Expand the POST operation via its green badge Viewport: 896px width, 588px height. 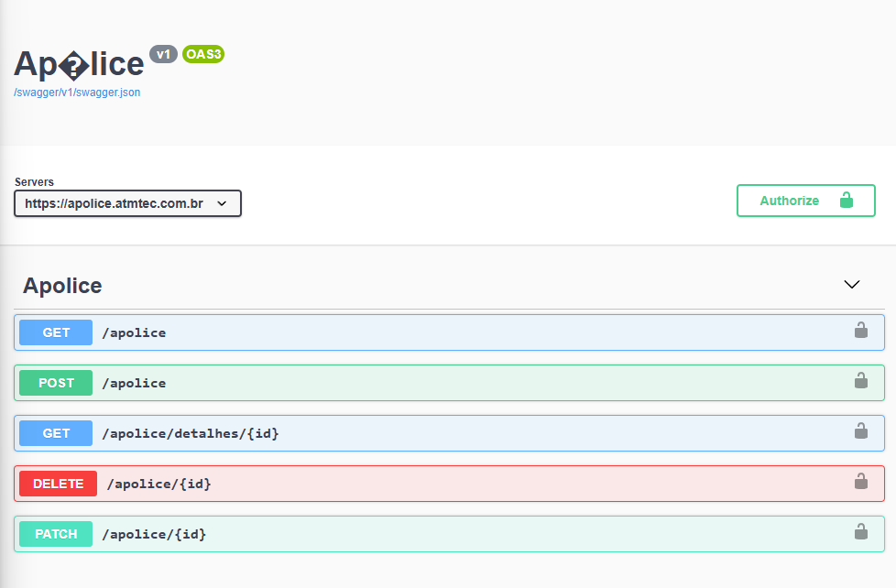point(56,383)
